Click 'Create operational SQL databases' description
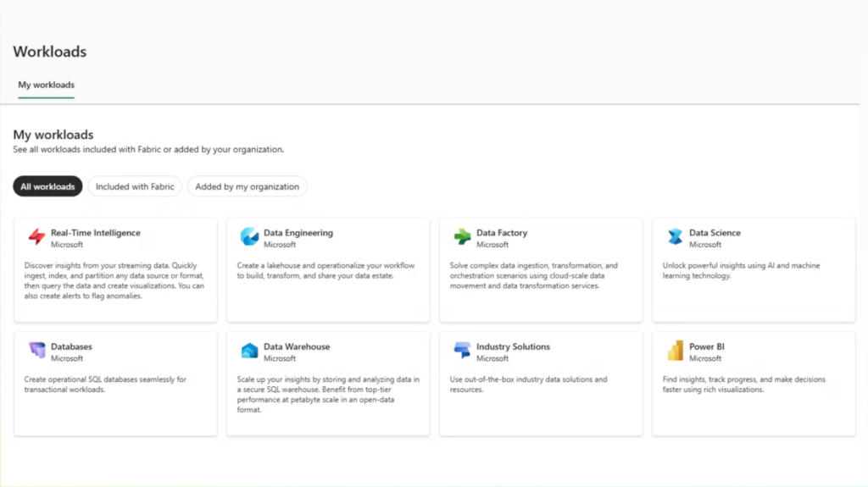Viewport: 868px width, 487px height. coord(105,384)
